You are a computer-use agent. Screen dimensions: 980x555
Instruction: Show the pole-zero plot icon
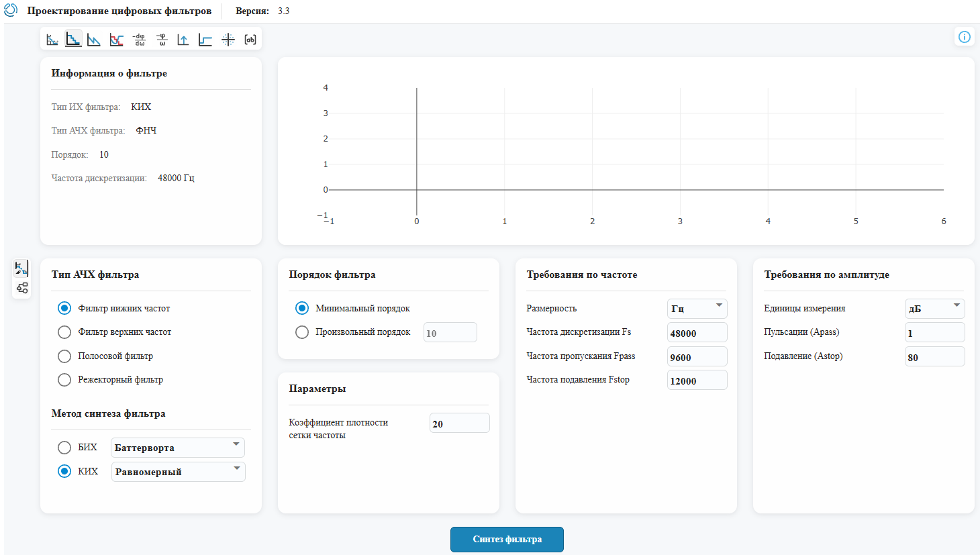pos(228,40)
